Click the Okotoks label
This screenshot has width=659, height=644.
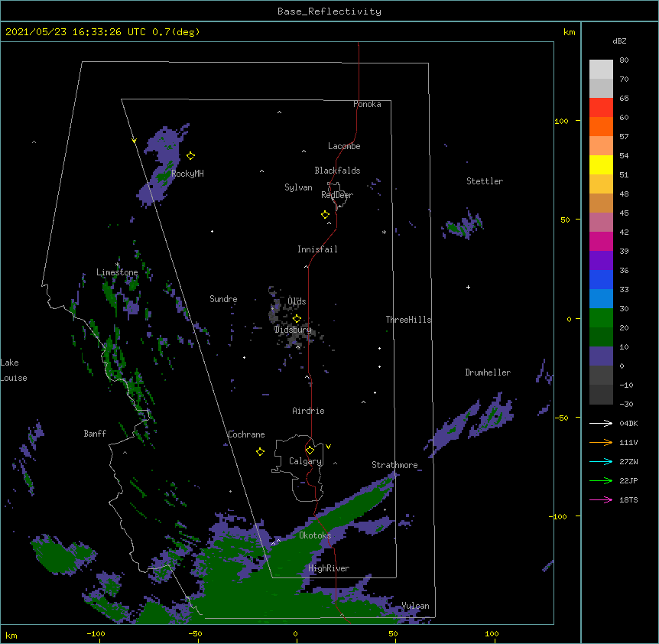[x=315, y=535]
